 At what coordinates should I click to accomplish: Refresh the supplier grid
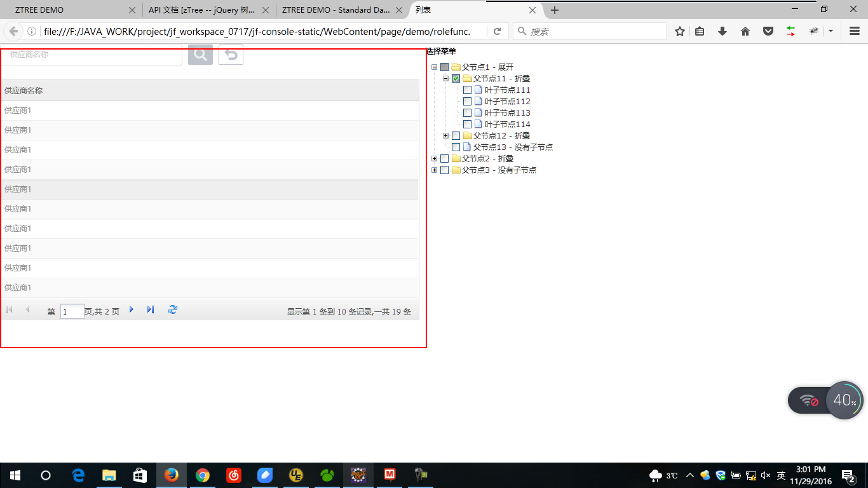(x=173, y=309)
